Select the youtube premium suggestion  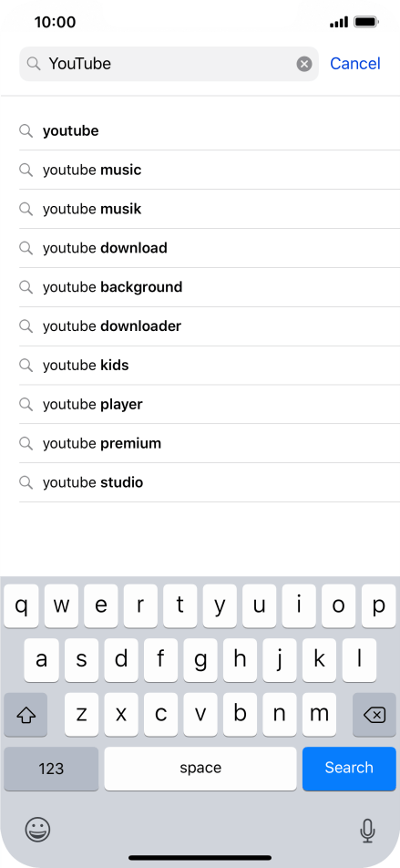tap(210, 443)
